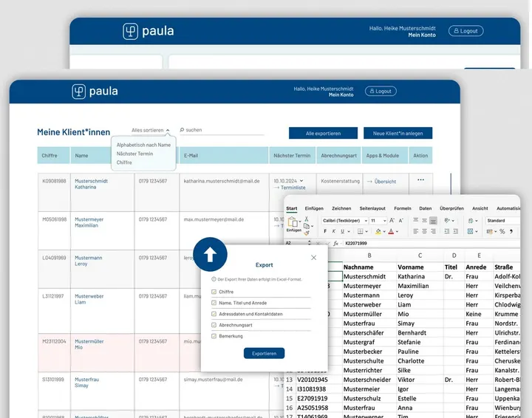Toggle underline formatting (U) in Excel
The image size is (532, 418).
click(342, 231)
